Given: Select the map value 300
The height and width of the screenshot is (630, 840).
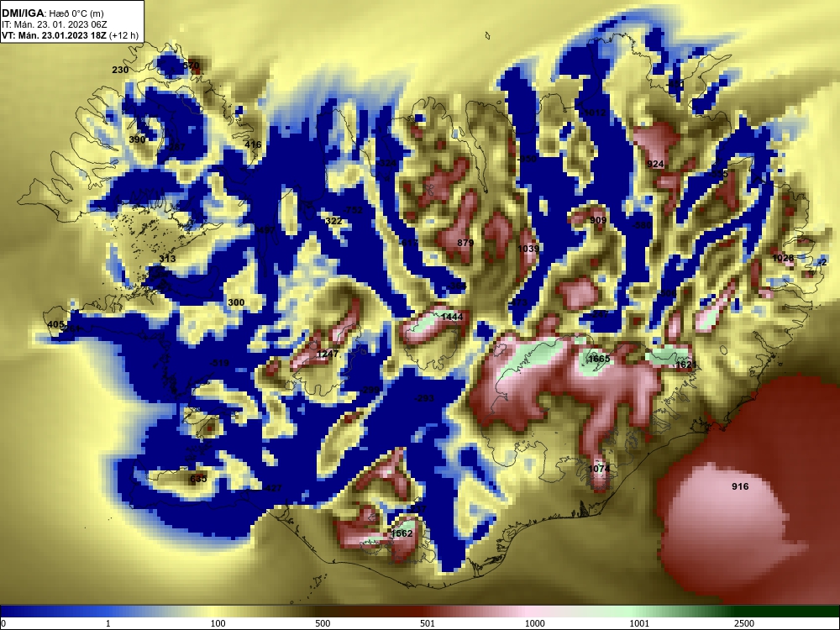Looking at the screenshot, I should tap(236, 302).
